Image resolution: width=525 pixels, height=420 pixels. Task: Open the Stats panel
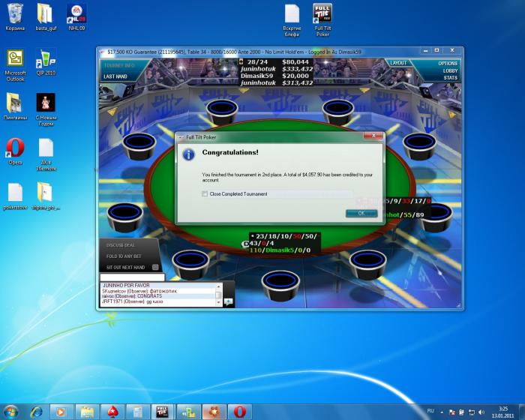pos(450,77)
